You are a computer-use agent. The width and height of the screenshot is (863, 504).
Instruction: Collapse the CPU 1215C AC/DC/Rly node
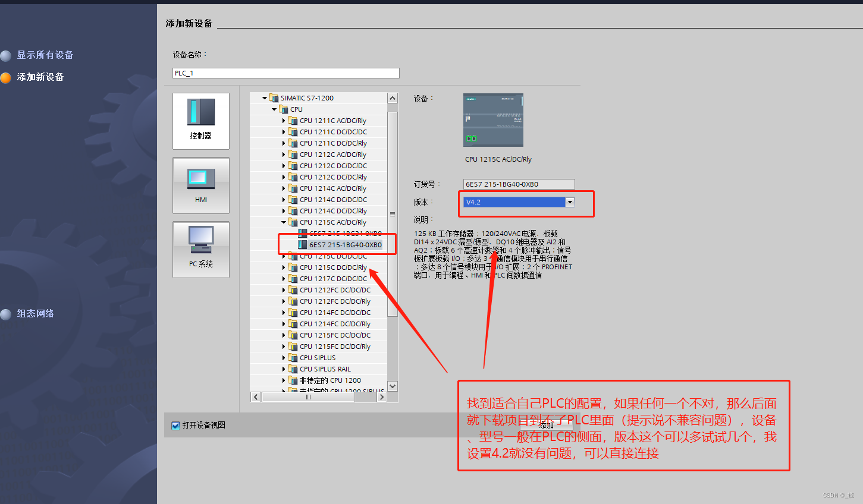[284, 222]
